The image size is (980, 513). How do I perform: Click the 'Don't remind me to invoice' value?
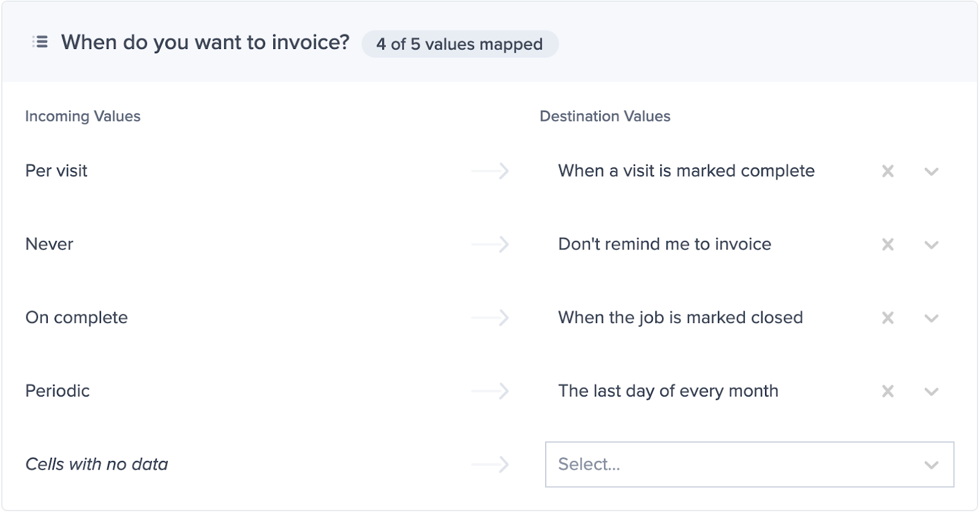pyautogui.click(x=665, y=245)
